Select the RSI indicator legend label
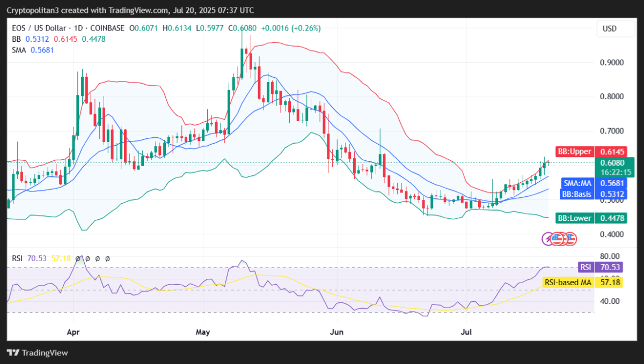 [18, 258]
